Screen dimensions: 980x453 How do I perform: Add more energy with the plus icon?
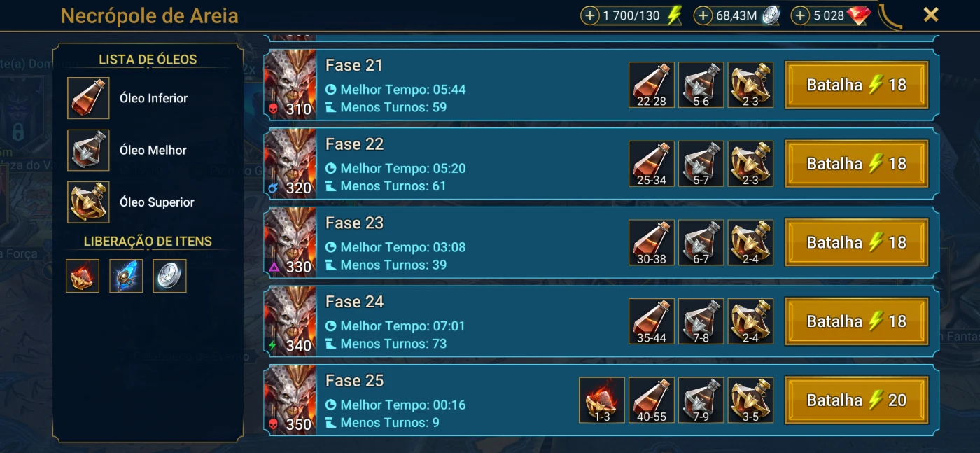click(x=590, y=15)
